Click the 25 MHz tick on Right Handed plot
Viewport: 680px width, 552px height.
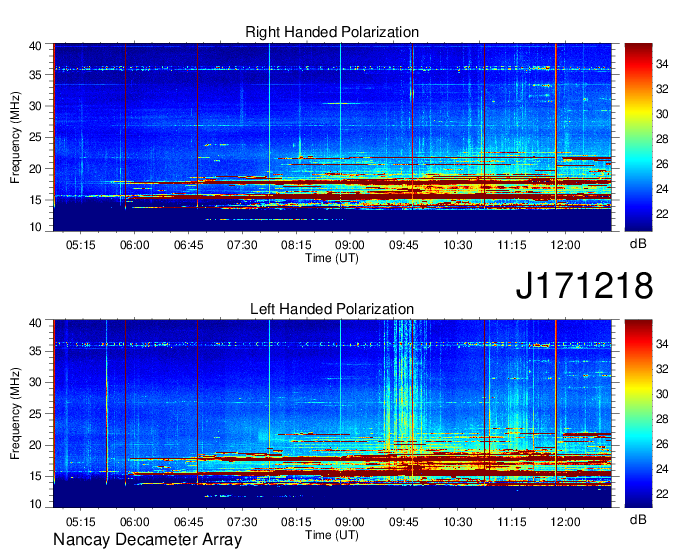tap(36, 137)
